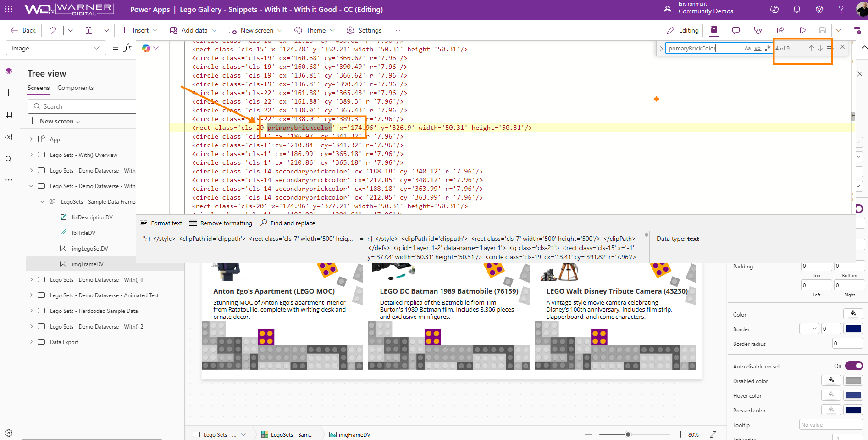Open the save options dropdown arrow

pos(839,30)
